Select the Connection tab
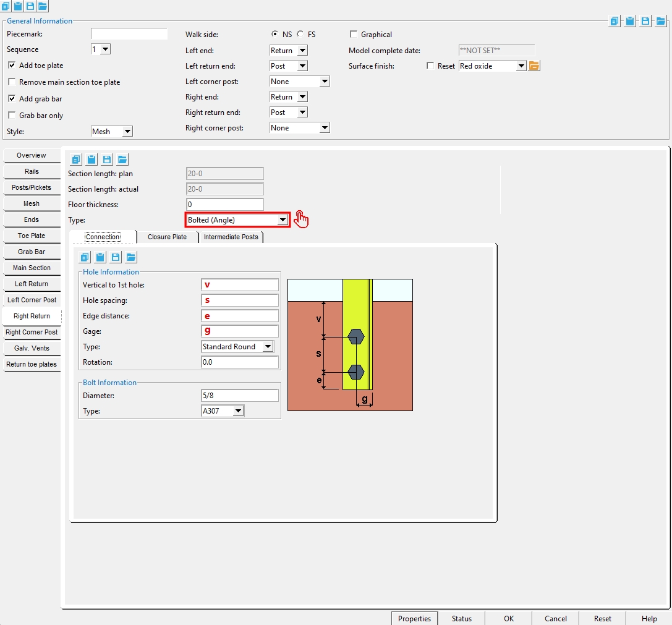672x625 pixels. click(x=103, y=237)
